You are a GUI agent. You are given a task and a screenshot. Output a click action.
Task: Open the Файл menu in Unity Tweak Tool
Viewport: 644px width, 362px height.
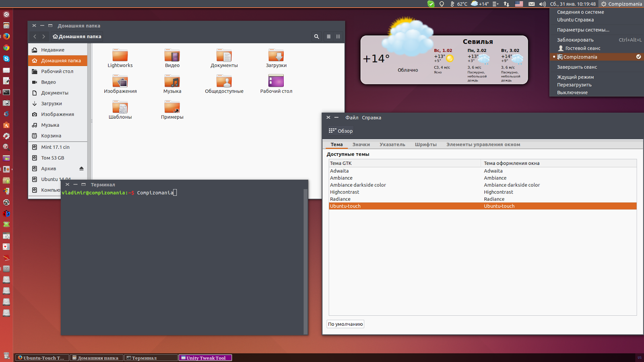coord(351,117)
